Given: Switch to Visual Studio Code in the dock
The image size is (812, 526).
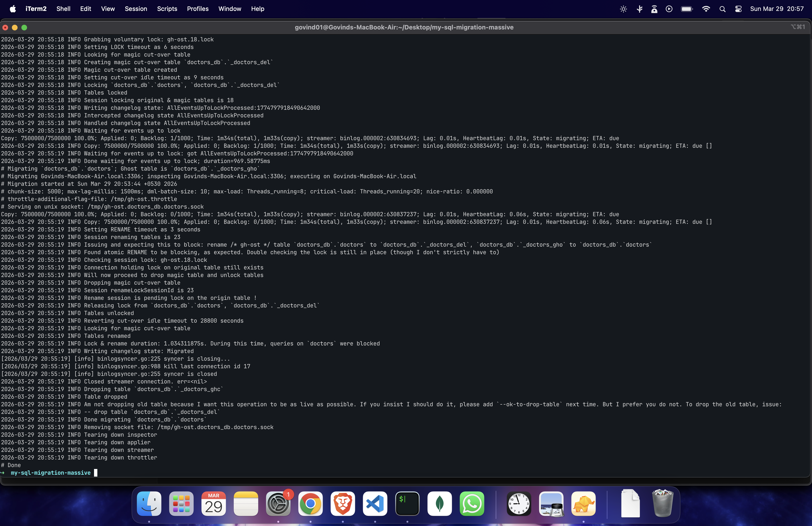Looking at the screenshot, I should 375,503.
